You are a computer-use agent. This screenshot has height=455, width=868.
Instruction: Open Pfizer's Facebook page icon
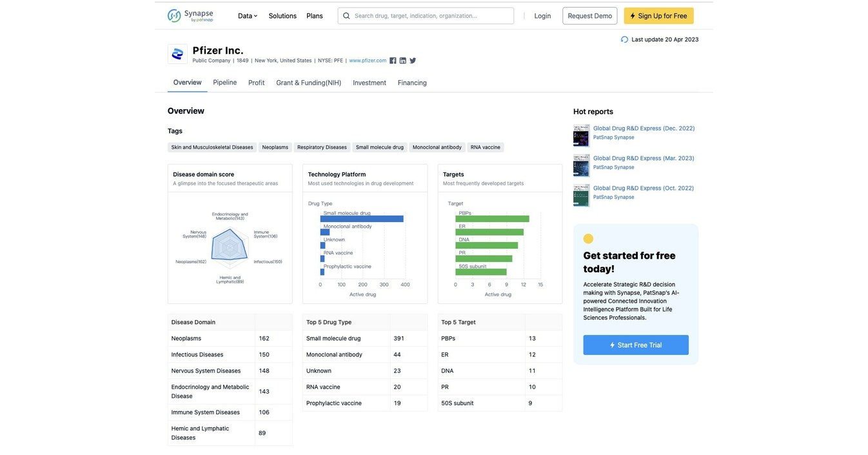391,59
